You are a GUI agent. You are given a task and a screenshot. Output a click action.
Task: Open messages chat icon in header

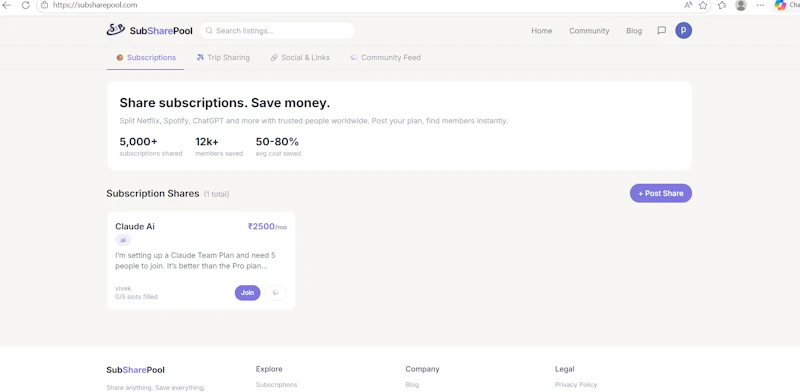click(661, 31)
